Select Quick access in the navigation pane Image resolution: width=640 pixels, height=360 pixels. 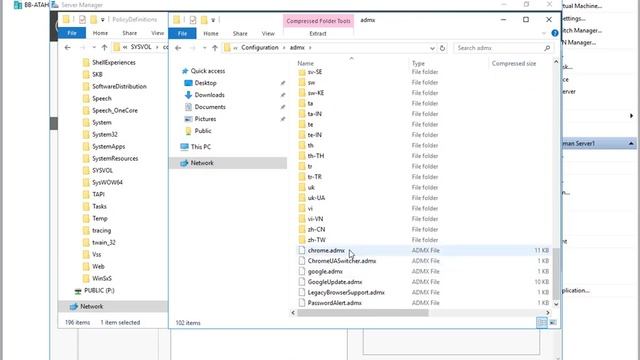(x=208, y=71)
